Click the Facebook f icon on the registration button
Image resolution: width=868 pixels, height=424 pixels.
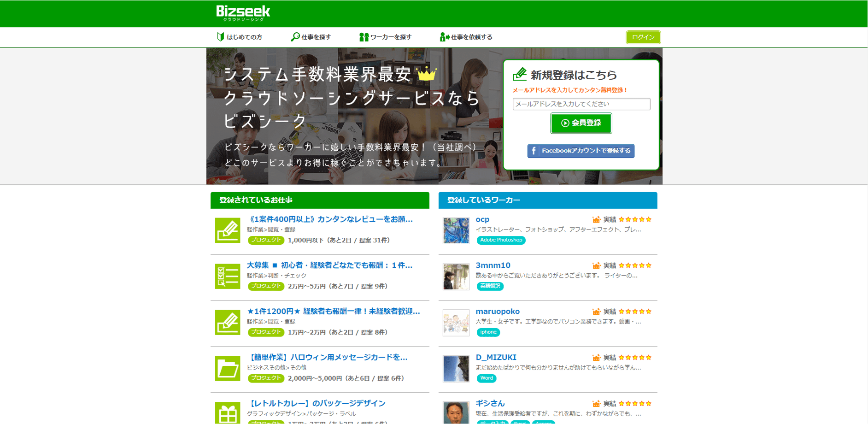[534, 151]
